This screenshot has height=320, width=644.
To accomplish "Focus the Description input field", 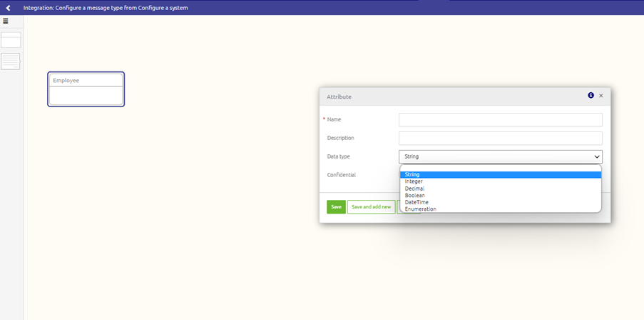I will pos(500,138).
